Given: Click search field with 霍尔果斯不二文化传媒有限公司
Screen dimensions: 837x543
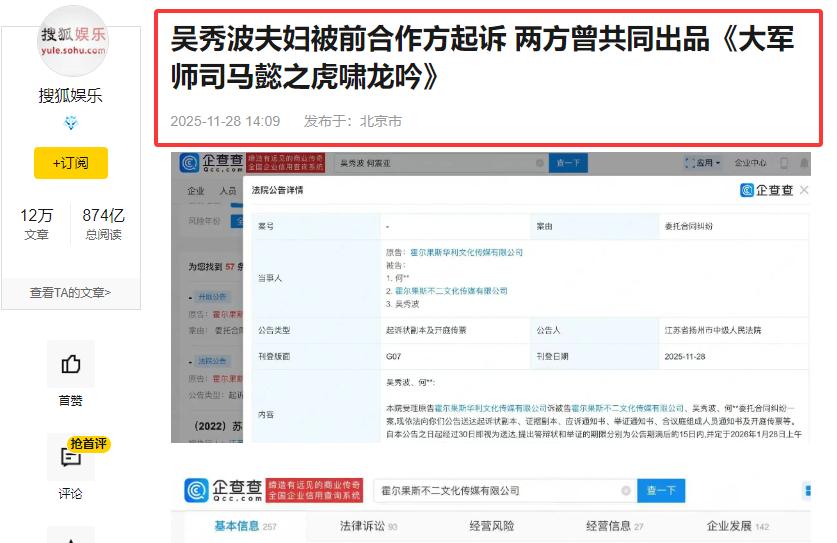Looking at the screenshot, I should click(505, 491).
